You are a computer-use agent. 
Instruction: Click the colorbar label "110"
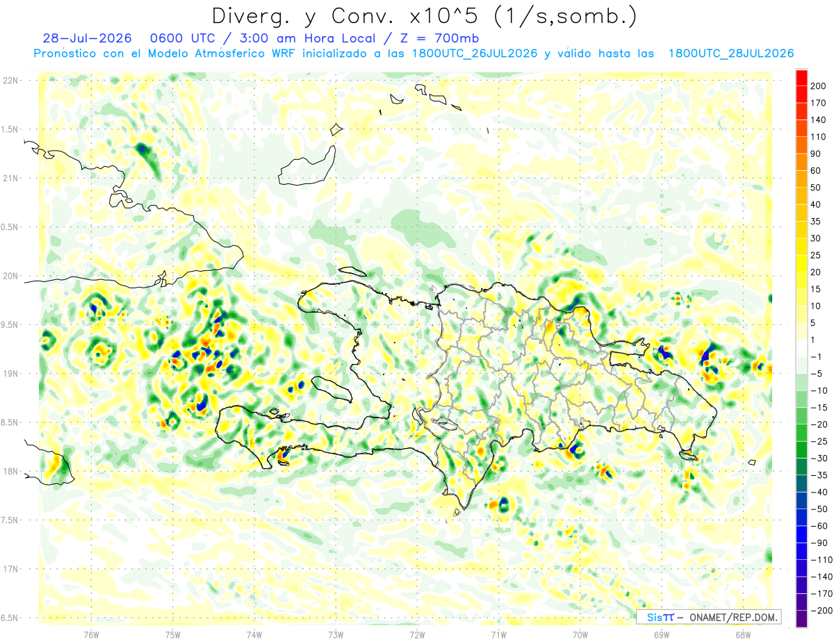click(819, 137)
